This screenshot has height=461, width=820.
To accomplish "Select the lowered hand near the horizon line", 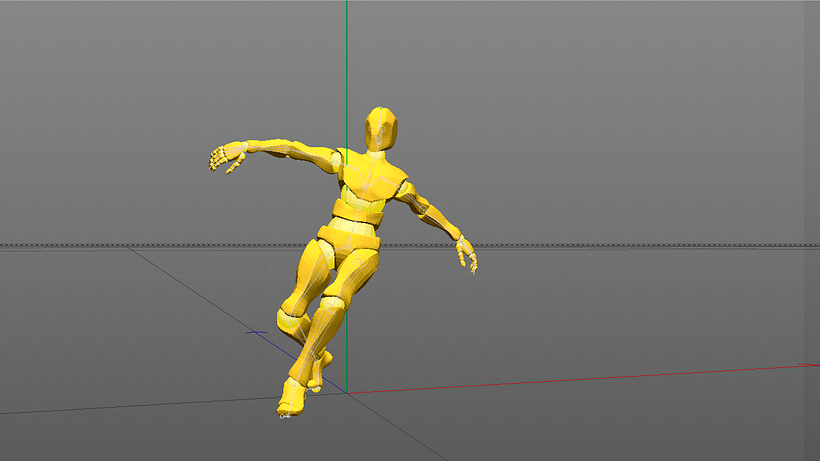I will click(466, 254).
